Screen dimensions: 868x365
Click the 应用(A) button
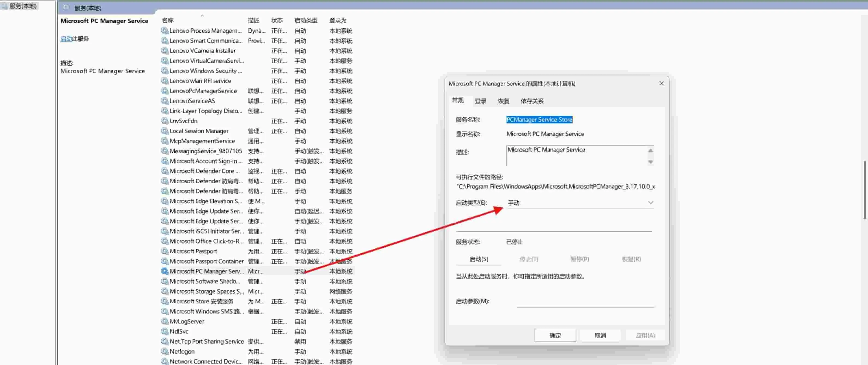coord(645,335)
